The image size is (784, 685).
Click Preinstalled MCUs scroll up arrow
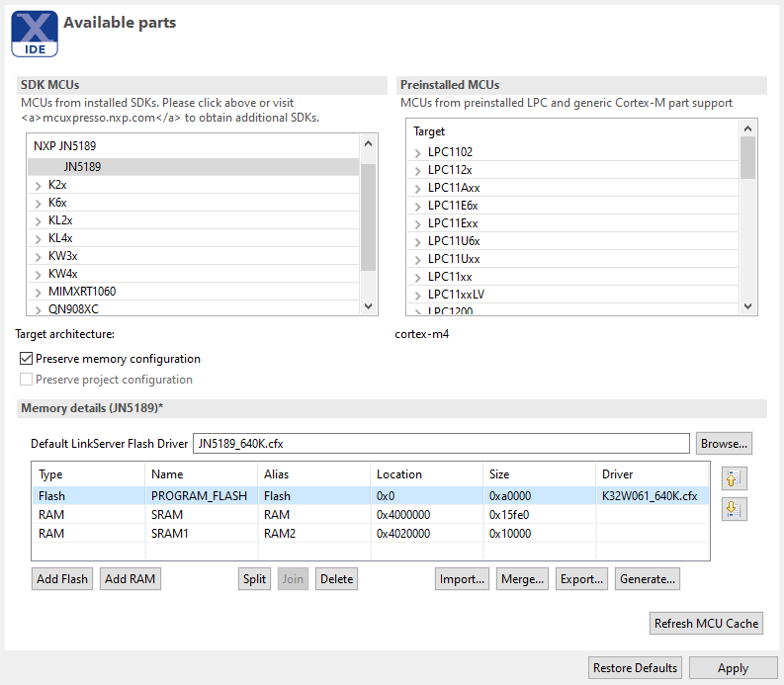pyautogui.click(x=748, y=128)
